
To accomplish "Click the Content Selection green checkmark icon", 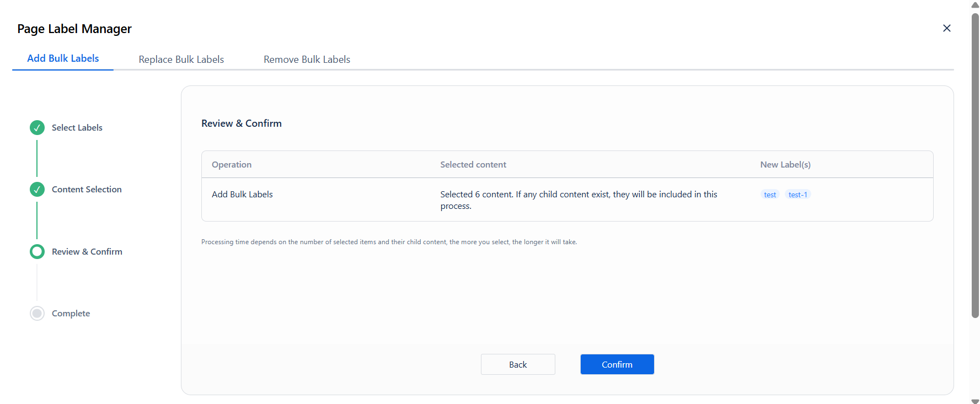I will (37, 190).
